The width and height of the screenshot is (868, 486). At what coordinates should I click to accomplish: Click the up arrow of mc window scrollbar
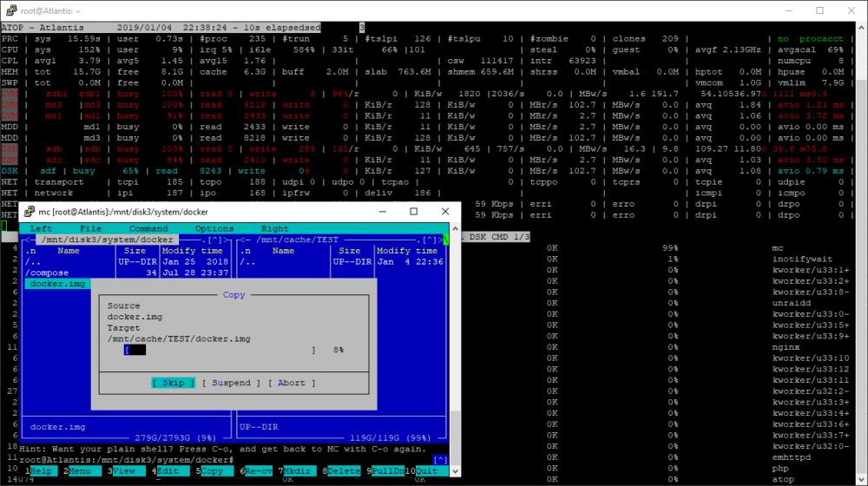[455, 228]
